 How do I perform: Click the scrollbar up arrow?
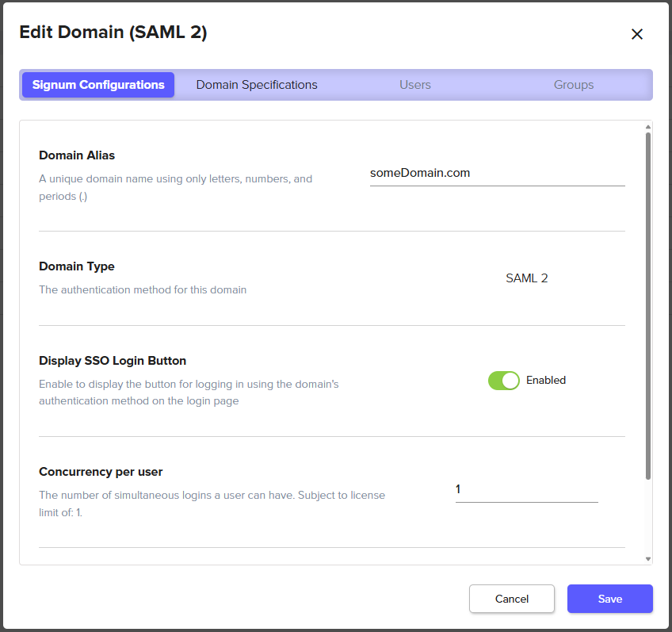[x=648, y=127]
